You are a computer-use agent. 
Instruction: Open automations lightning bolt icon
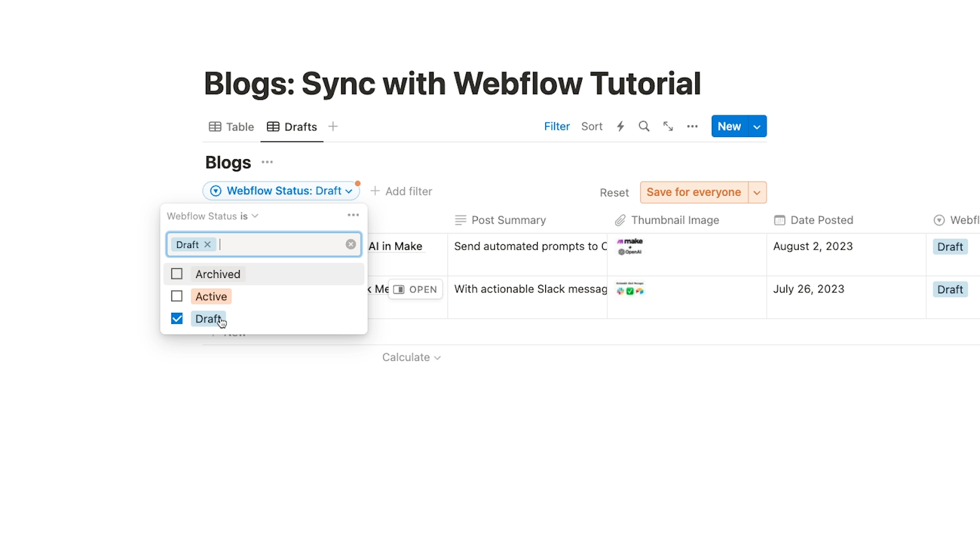[x=620, y=126]
